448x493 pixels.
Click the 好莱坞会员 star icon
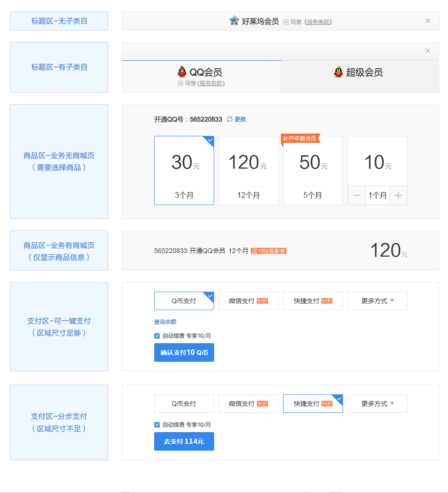[234, 20]
